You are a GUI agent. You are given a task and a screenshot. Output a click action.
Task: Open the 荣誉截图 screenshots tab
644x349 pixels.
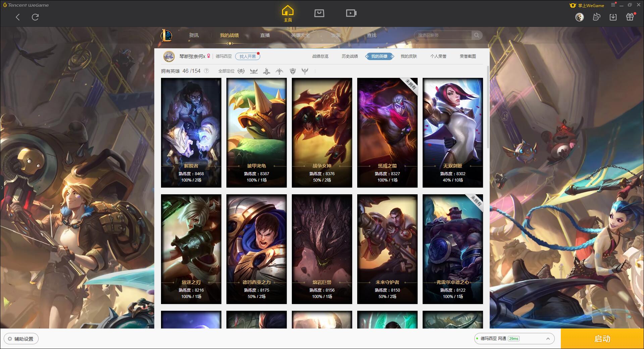[468, 56]
